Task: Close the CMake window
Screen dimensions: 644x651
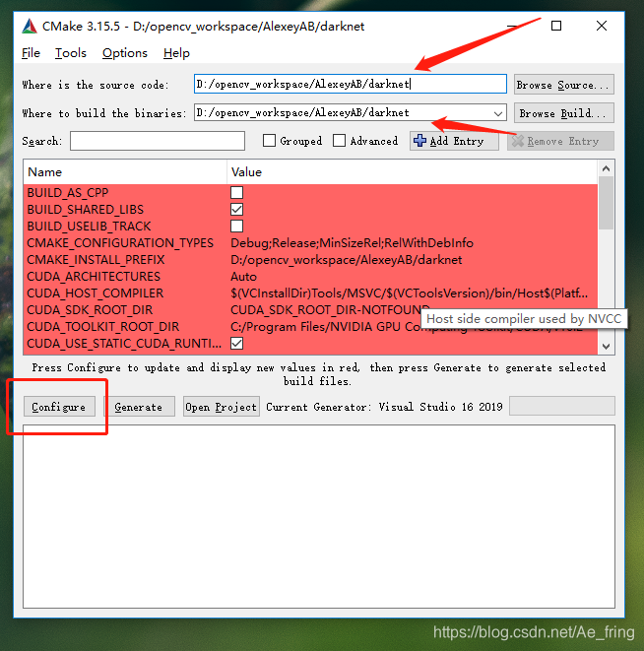Action: pos(602,27)
